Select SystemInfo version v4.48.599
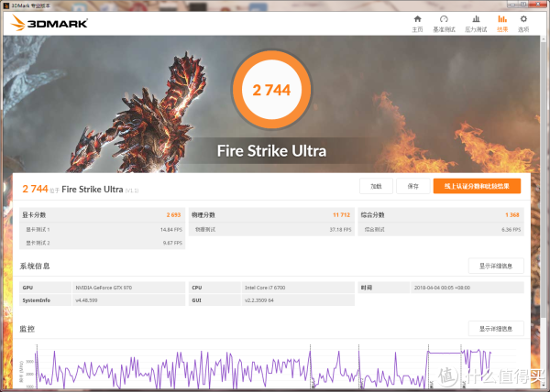The image size is (550, 392). [x=86, y=300]
